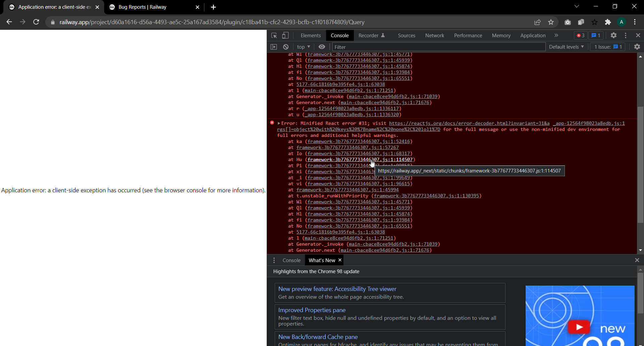Open the Default levels dropdown
The height and width of the screenshot is (346, 644).
(x=567, y=47)
